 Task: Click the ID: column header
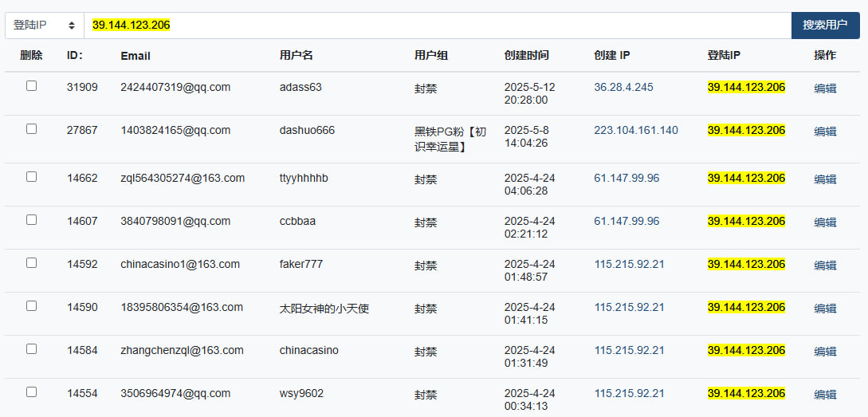[x=75, y=55]
